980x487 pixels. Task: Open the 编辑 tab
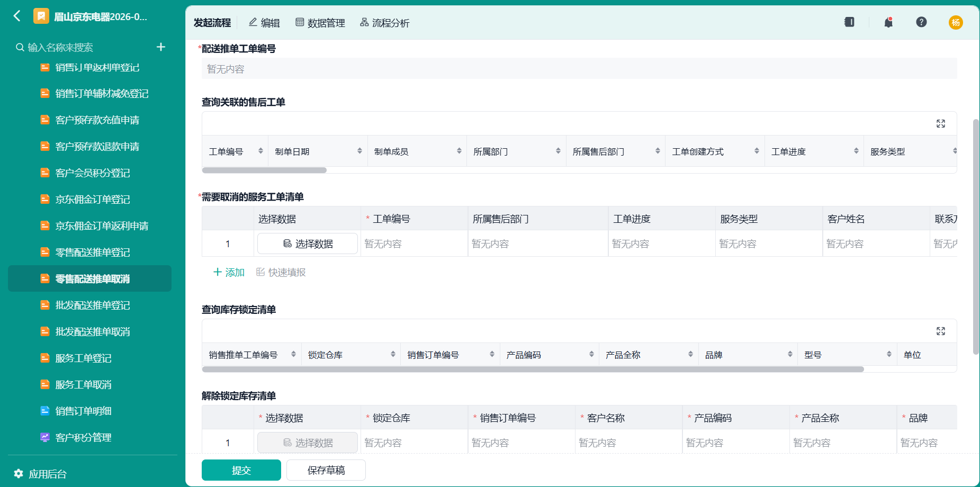pyautogui.click(x=264, y=23)
